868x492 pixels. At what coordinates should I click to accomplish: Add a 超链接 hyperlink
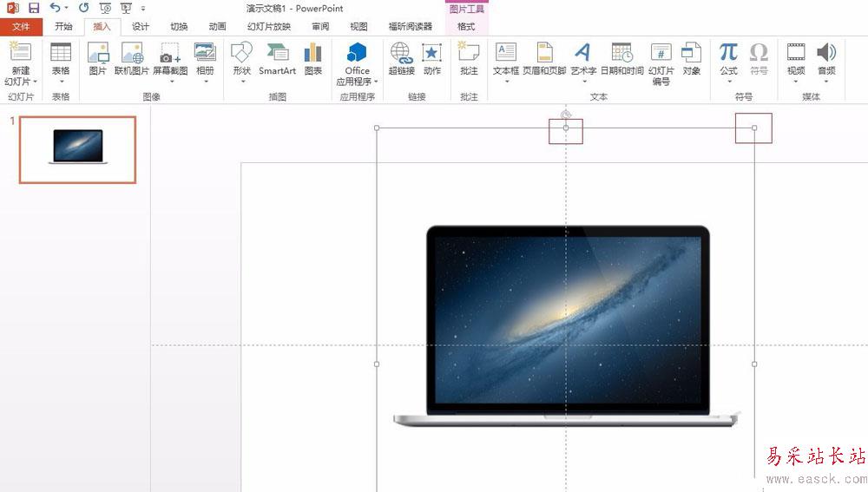click(x=402, y=59)
